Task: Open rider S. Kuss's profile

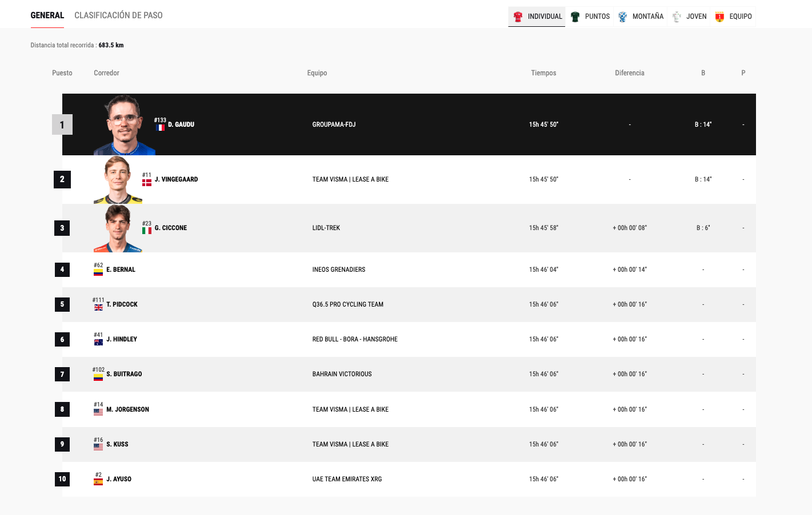Action: pyautogui.click(x=117, y=444)
